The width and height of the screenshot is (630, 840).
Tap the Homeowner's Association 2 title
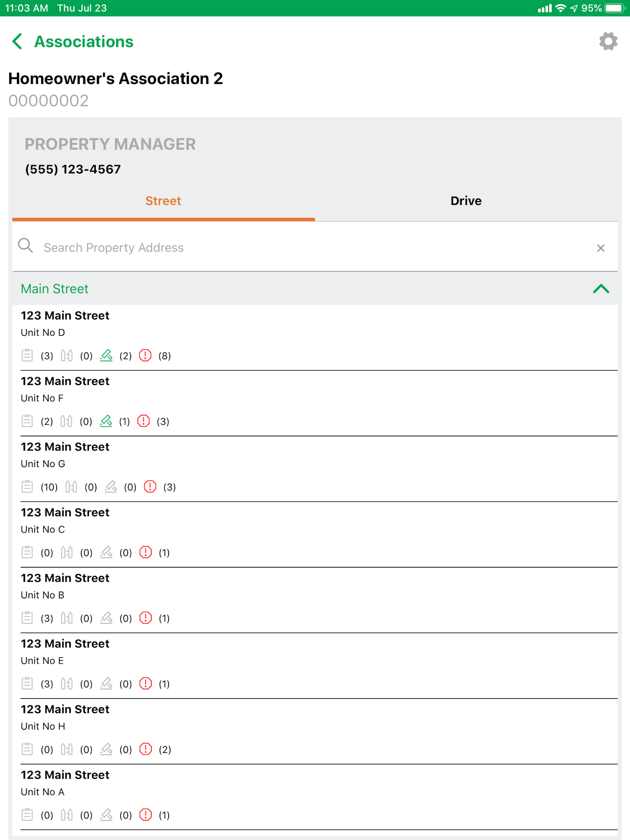(116, 79)
